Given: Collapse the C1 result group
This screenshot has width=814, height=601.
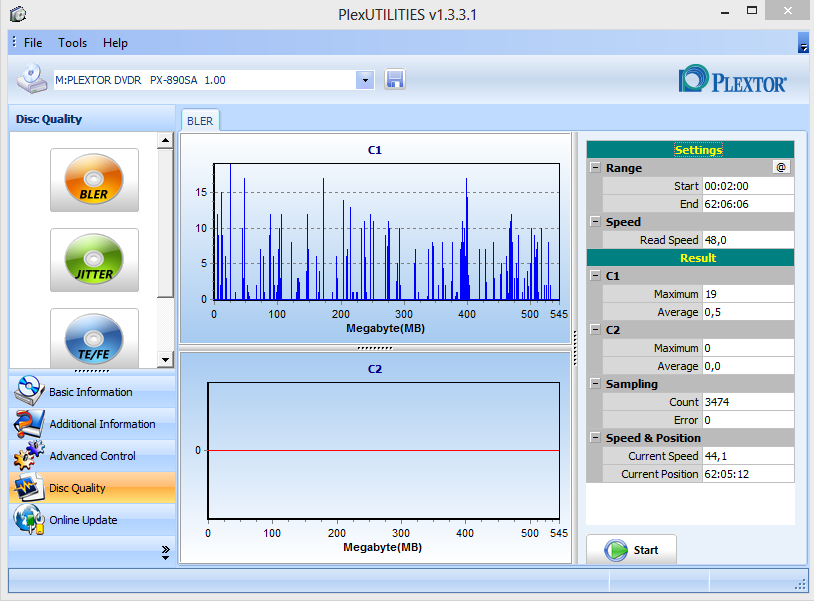Looking at the screenshot, I should point(595,275).
